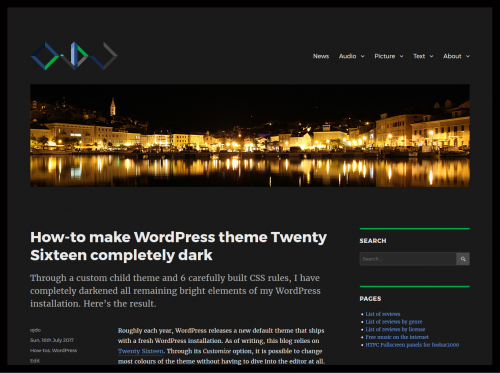
Task: Click the Edit link below post meta
Action: tap(35, 361)
